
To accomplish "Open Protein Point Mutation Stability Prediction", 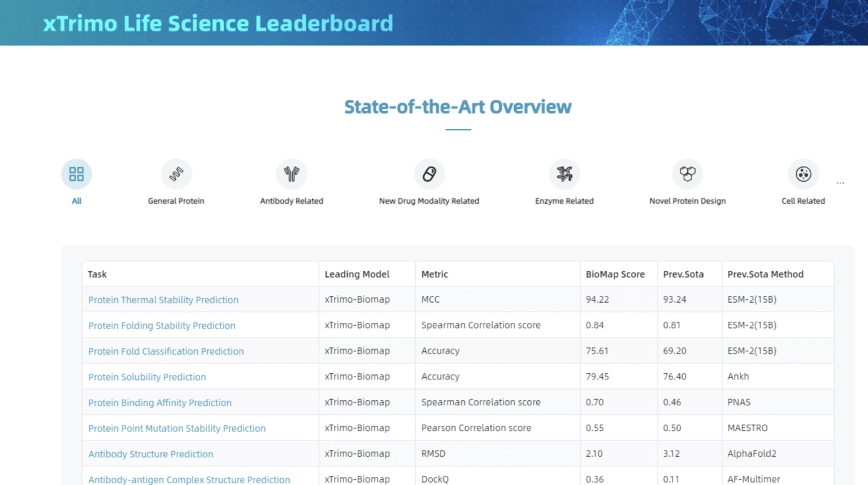I will (x=177, y=429).
